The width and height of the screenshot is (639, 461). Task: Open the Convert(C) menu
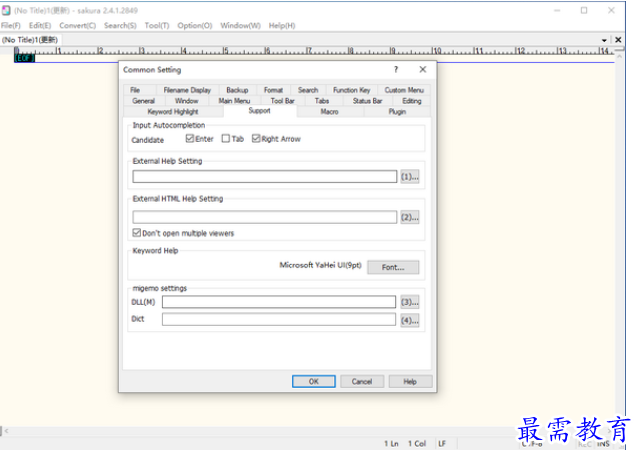point(77,25)
